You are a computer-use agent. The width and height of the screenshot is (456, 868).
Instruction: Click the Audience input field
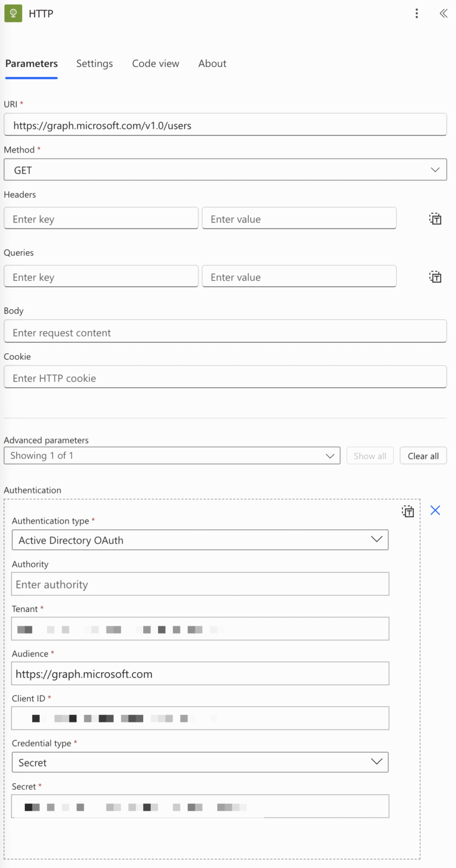[200, 674]
